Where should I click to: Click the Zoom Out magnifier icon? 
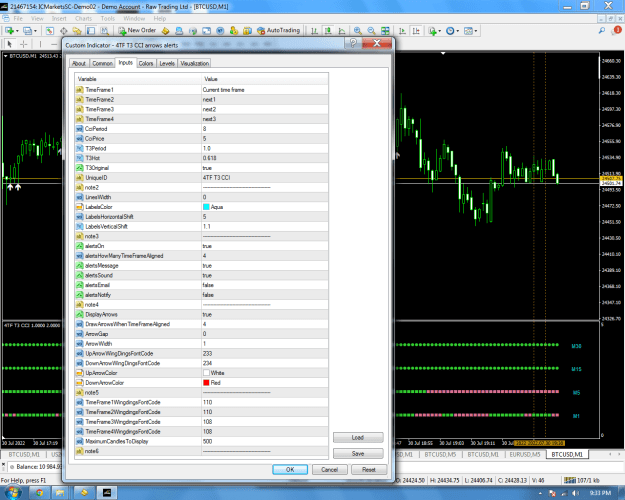pyautogui.click(x=371, y=31)
